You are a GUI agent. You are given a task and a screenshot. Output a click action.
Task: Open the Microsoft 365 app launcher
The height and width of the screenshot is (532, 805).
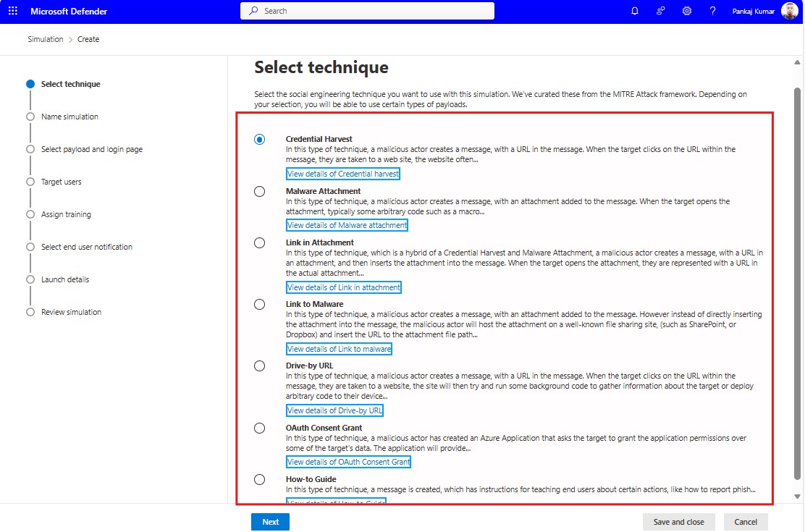pos(12,11)
